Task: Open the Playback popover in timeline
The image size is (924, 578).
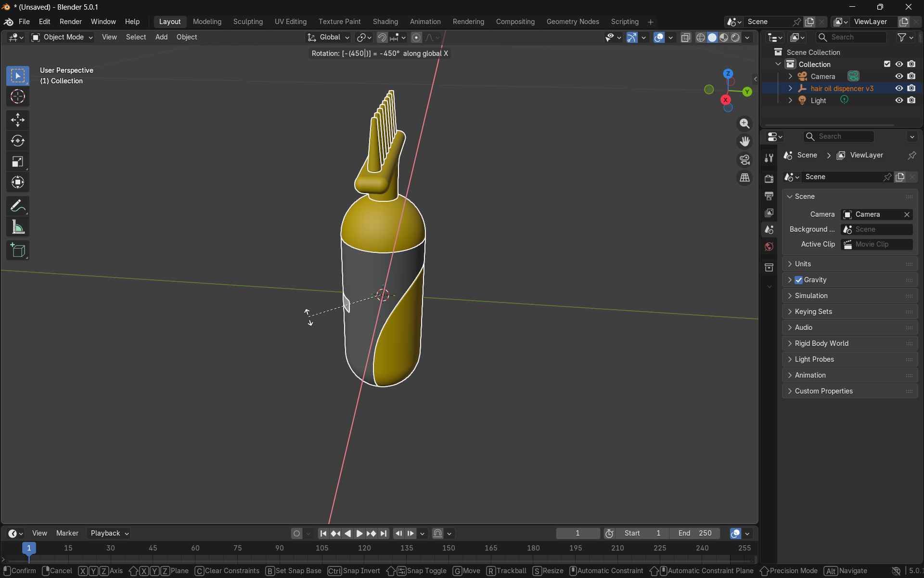Action: coord(109,533)
